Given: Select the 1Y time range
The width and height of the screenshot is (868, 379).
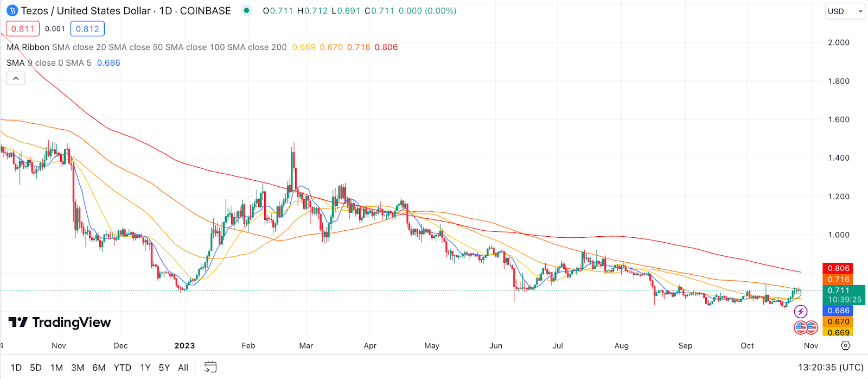Looking at the screenshot, I should tap(145, 368).
